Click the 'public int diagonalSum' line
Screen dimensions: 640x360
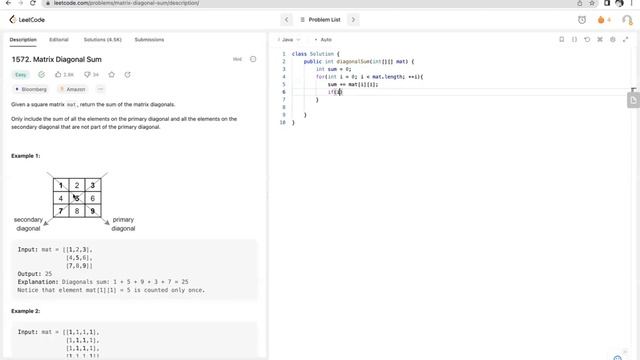click(x=359, y=62)
